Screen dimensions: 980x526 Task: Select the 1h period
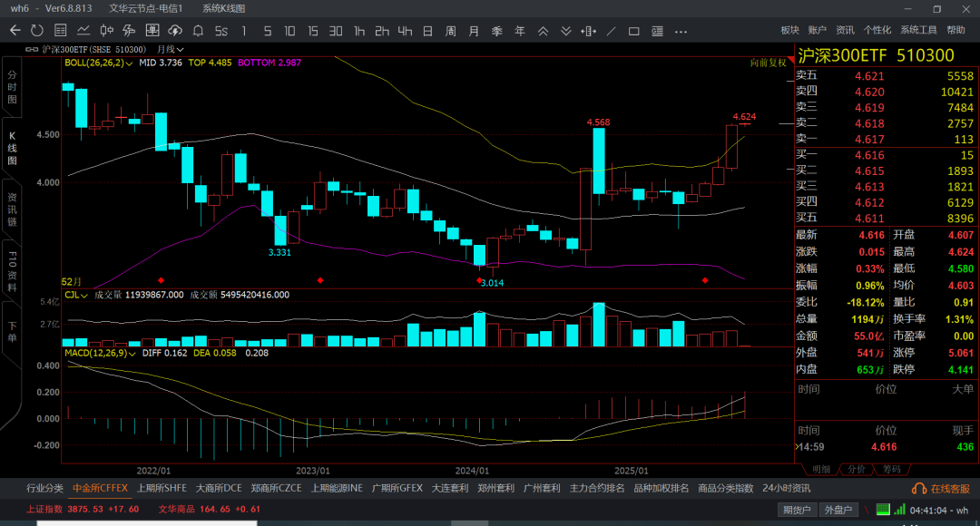click(x=358, y=31)
